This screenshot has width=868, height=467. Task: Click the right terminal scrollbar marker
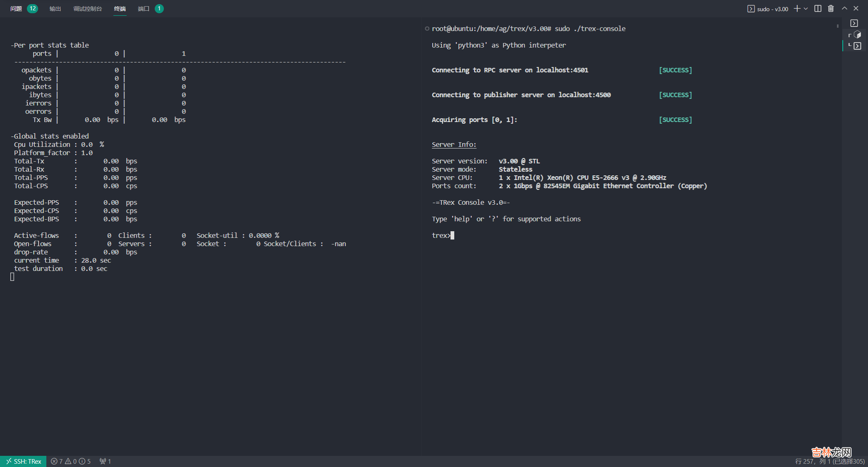tap(837, 26)
